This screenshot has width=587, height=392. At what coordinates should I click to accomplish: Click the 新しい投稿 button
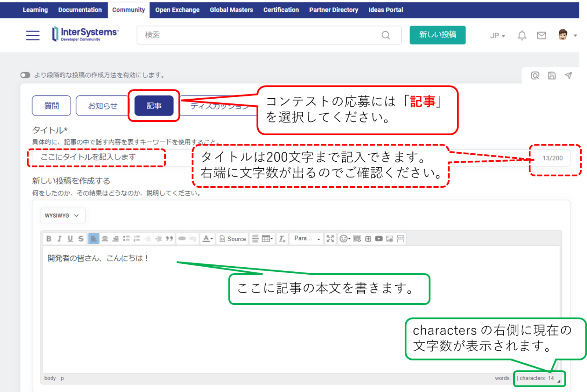(x=437, y=35)
